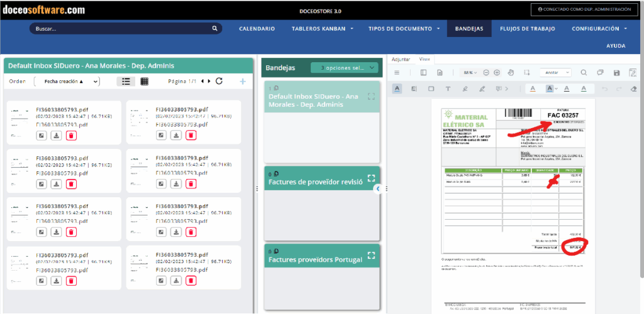Expand the Default Inbox SIDuero tray card
The height and width of the screenshot is (314, 644).
[x=371, y=96]
